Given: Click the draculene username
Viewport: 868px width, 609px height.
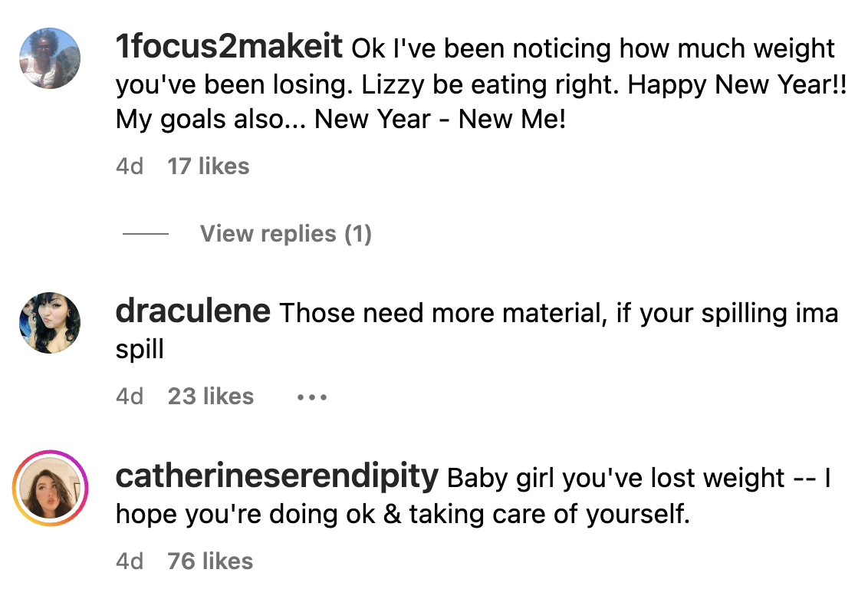Looking at the screenshot, I should click(192, 311).
